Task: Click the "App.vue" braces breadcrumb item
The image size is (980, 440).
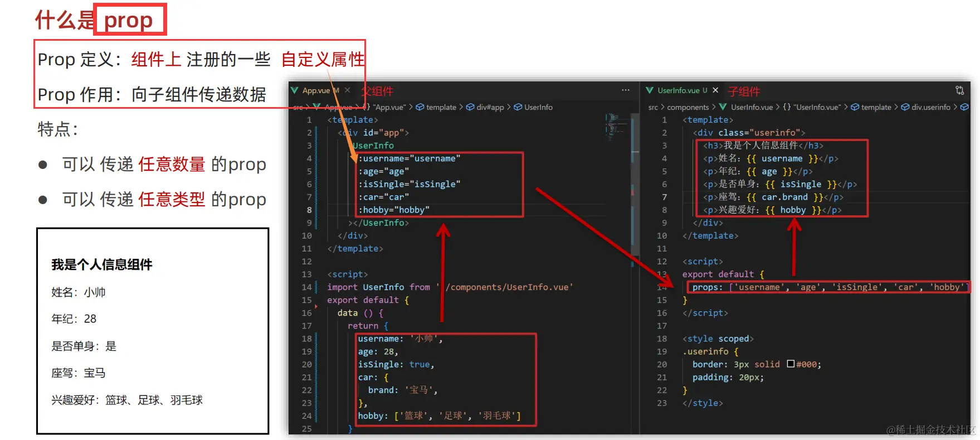Action: (x=385, y=107)
